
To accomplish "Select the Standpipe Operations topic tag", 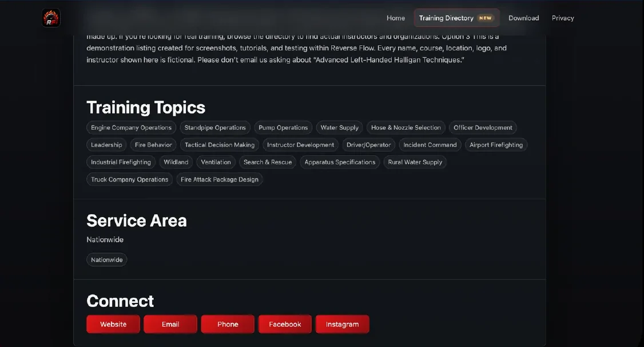I will coord(215,128).
